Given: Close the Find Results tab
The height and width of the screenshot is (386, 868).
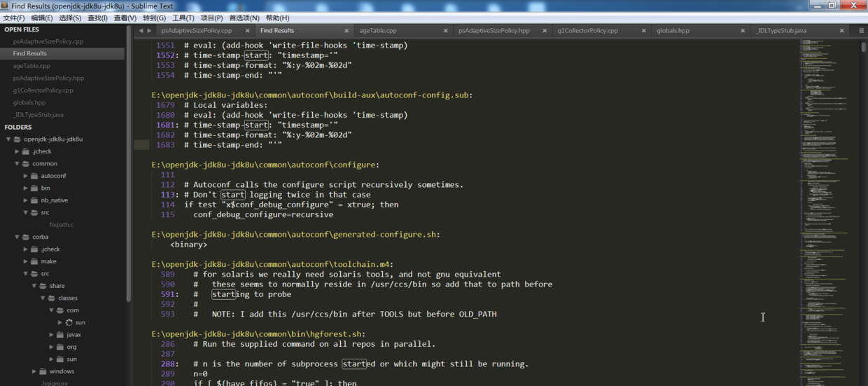Looking at the screenshot, I should pyautogui.click(x=346, y=31).
